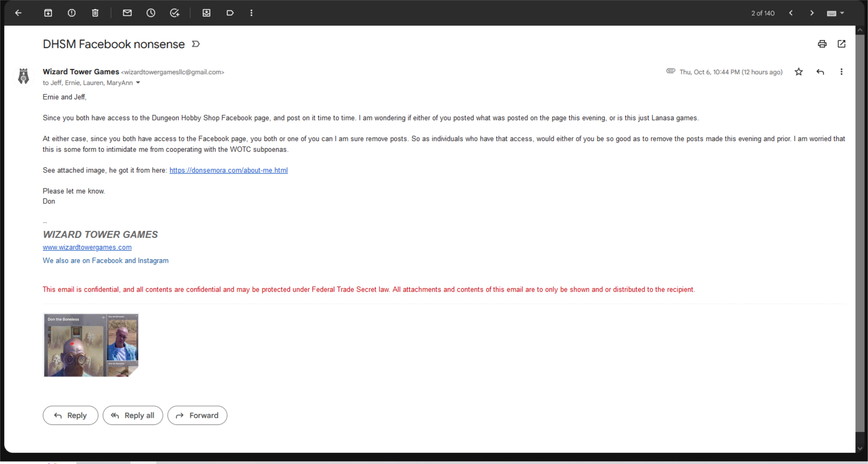Open the attached image thumbnail
Image resolution: width=868 pixels, height=464 pixels.
91,345
